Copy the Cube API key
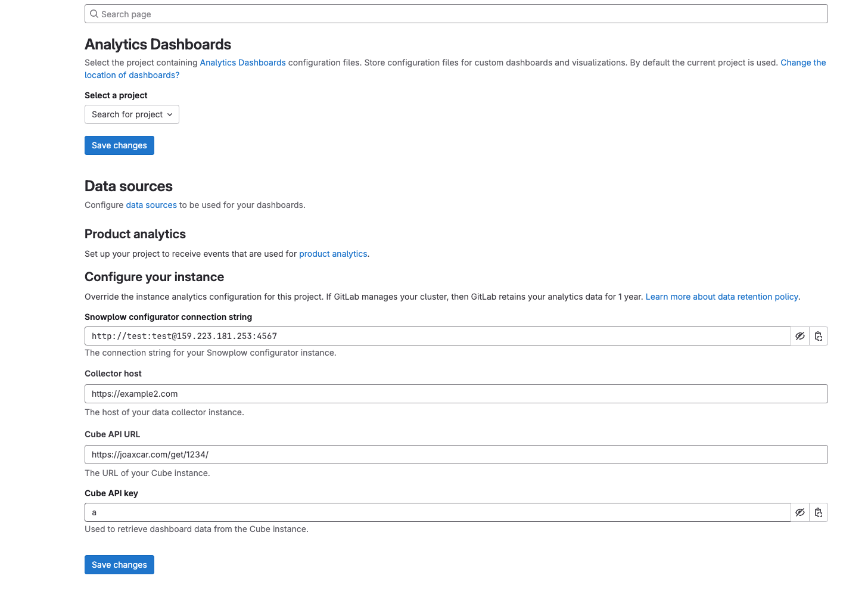Screen dimensions: 868x613 [x=819, y=512]
